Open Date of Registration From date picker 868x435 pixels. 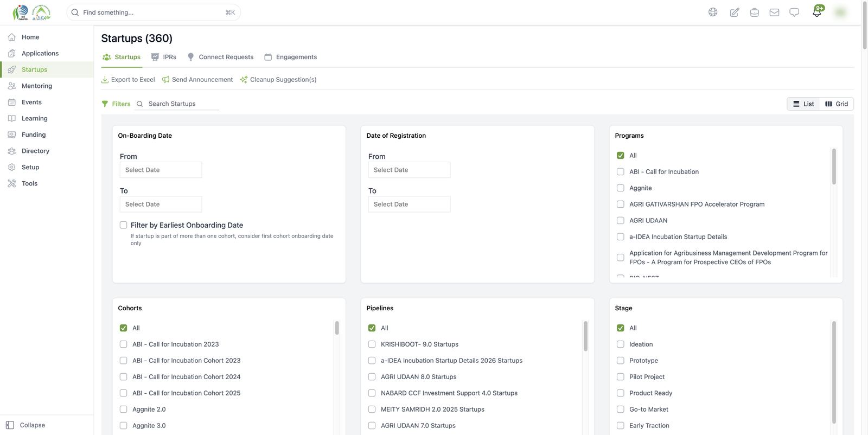coord(409,170)
